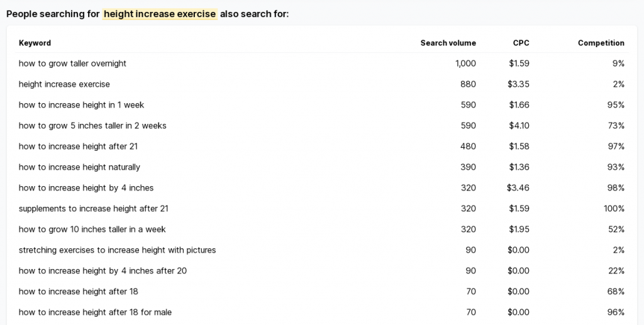Sort by the Competition column header
This screenshot has width=644, height=325.
(x=601, y=43)
